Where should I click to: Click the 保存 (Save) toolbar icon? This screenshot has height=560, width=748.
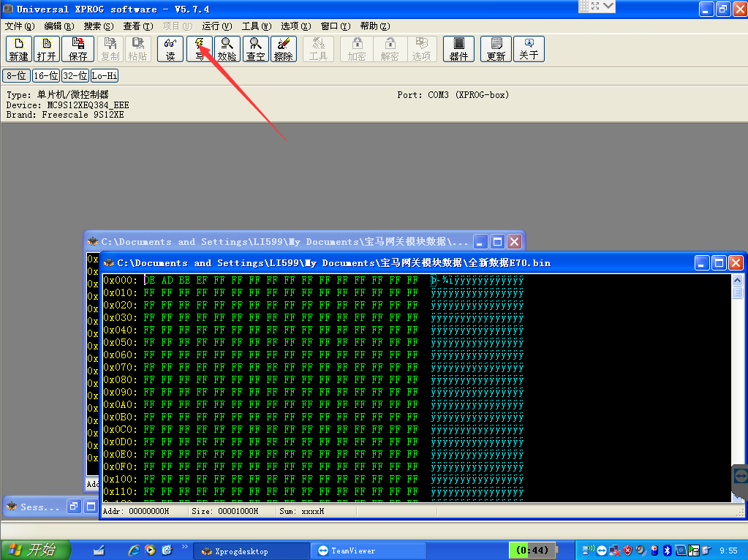coord(78,49)
